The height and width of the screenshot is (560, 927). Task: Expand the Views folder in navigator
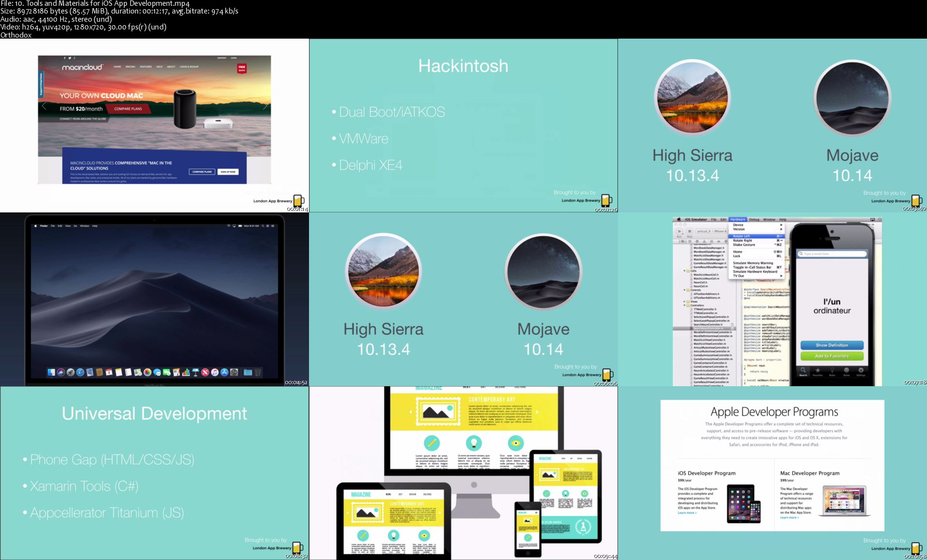coord(685,302)
